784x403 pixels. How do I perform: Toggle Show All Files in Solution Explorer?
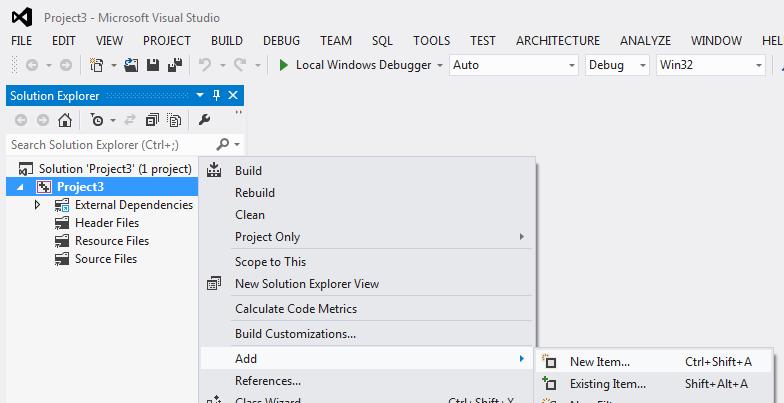coord(174,120)
